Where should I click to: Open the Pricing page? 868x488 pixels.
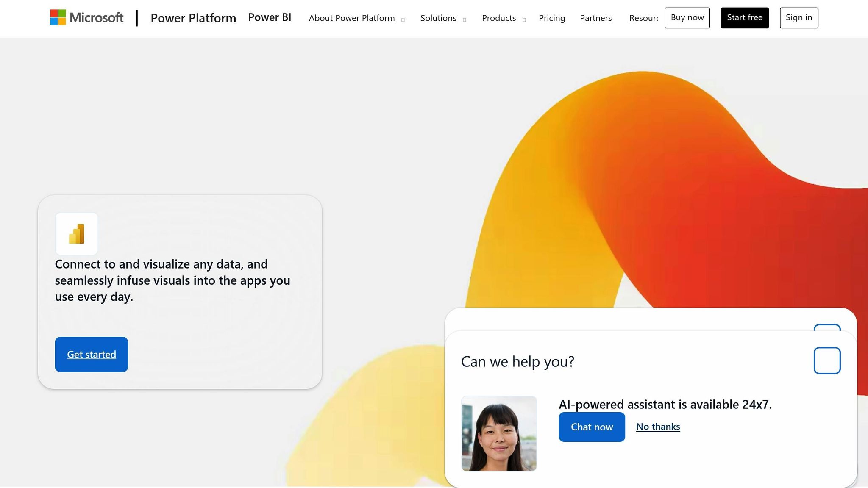point(552,18)
